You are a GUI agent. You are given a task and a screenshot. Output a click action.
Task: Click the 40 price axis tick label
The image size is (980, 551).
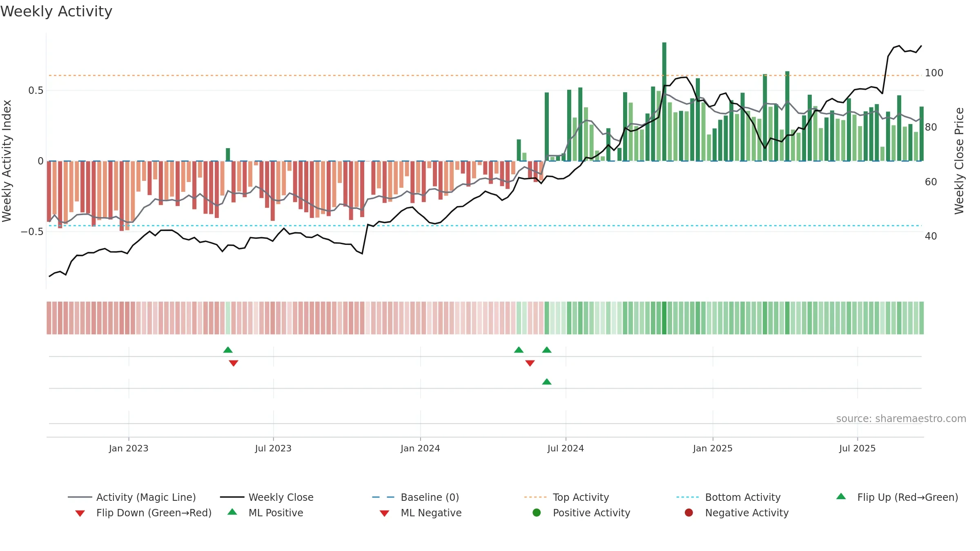coord(931,236)
